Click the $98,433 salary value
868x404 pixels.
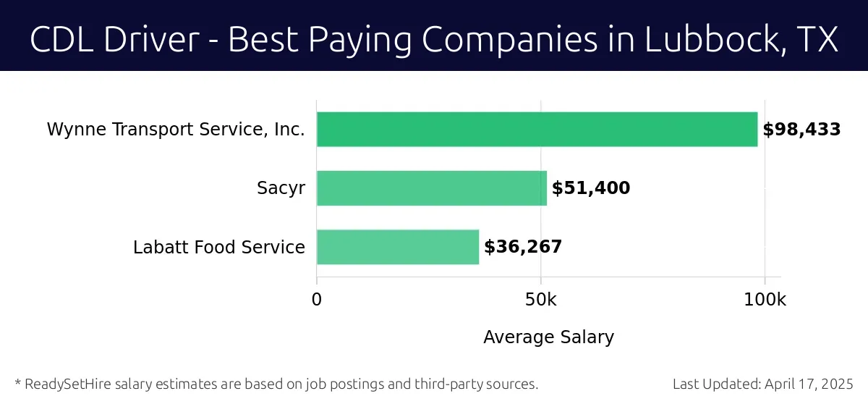coord(801,130)
